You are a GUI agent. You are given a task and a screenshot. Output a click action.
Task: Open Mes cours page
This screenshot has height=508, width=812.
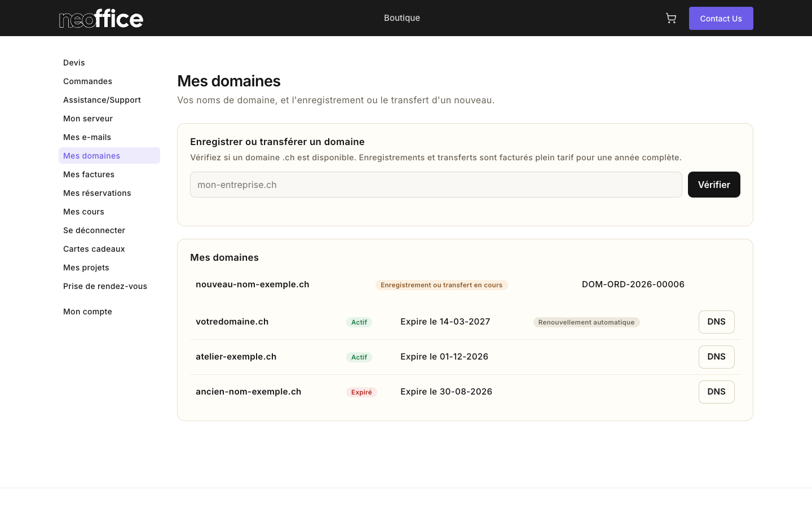pyautogui.click(x=109, y=212)
